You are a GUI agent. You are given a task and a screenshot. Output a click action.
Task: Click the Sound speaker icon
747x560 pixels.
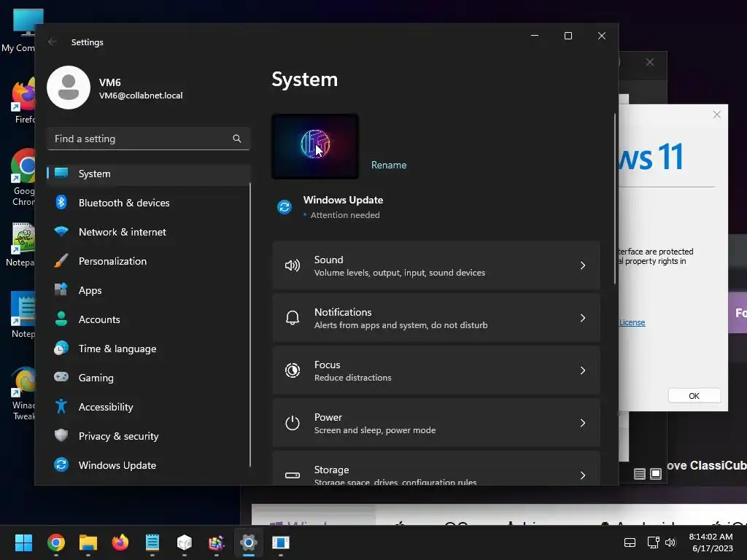(x=293, y=265)
